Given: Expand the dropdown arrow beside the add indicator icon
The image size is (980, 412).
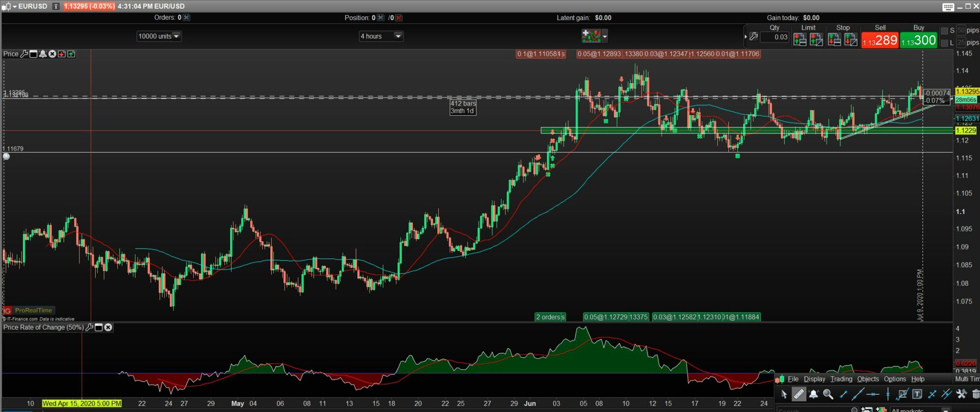Looking at the screenshot, I should (605, 36).
